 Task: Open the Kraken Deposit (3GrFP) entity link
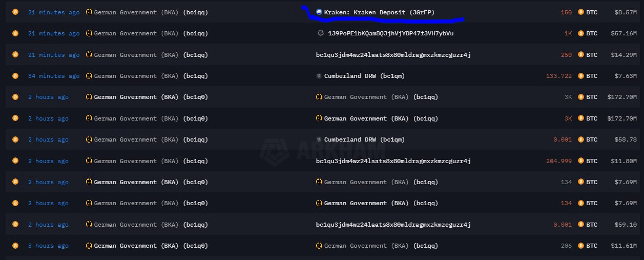point(380,12)
